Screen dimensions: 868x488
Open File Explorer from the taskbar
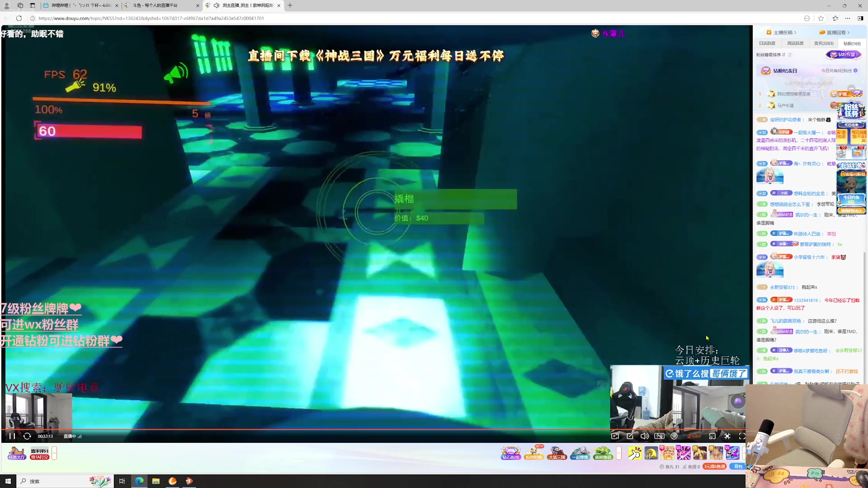[x=156, y=481]
